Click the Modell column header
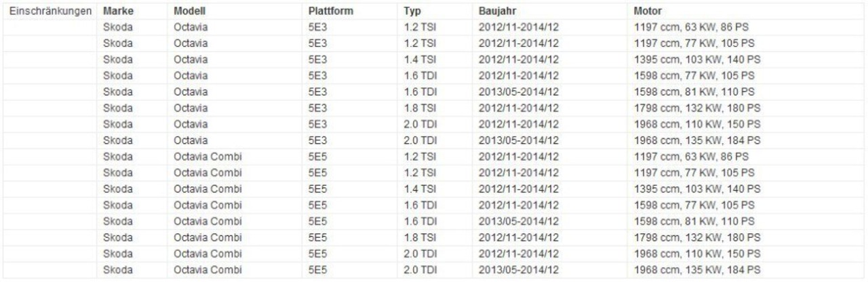Screen dimensions: 868x282 point(189,12)
